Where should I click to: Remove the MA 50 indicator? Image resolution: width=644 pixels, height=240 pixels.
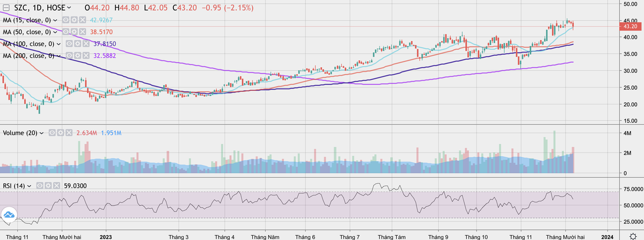point(82,32)
